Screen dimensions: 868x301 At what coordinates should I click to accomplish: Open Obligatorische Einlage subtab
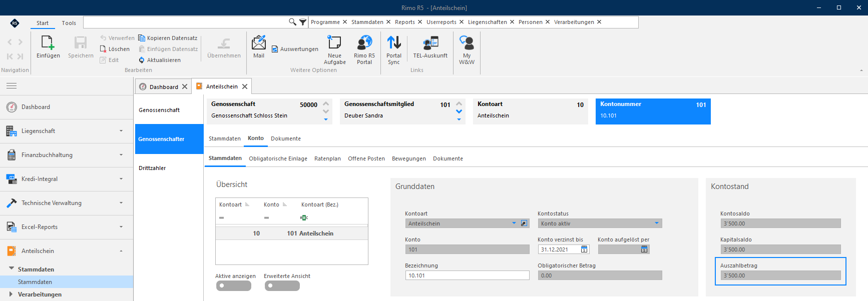point(278,158)
